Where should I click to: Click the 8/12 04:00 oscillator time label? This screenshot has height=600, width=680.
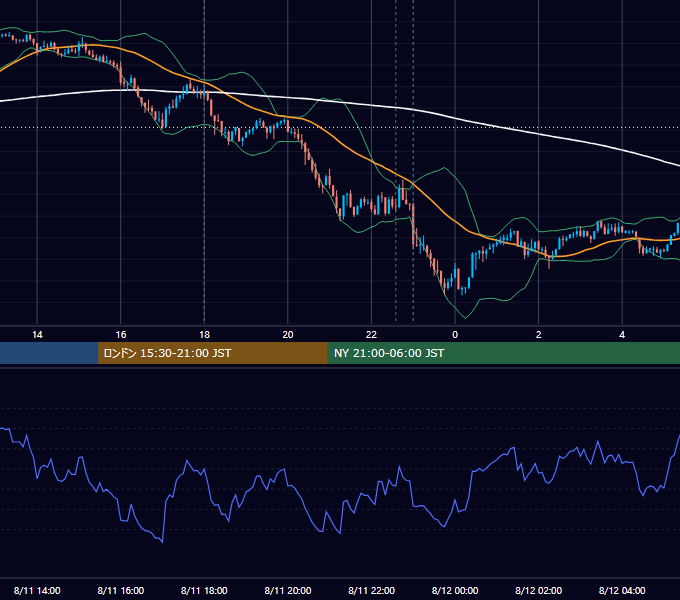(622, 590)
